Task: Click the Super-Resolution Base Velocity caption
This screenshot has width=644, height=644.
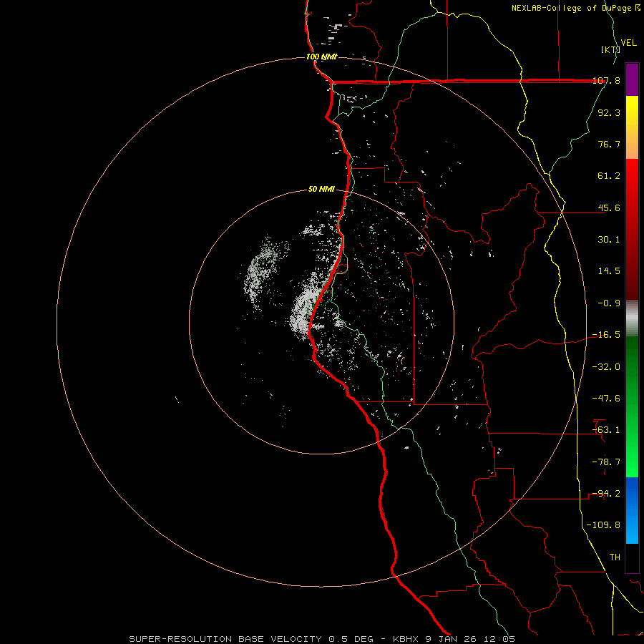Action: pyautogui.click(x=322, y=639)
